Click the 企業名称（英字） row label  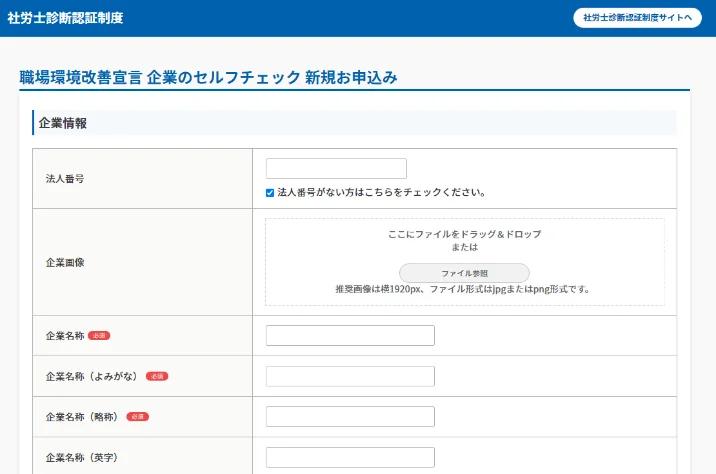pyautogui.click(x=83, y=457)
